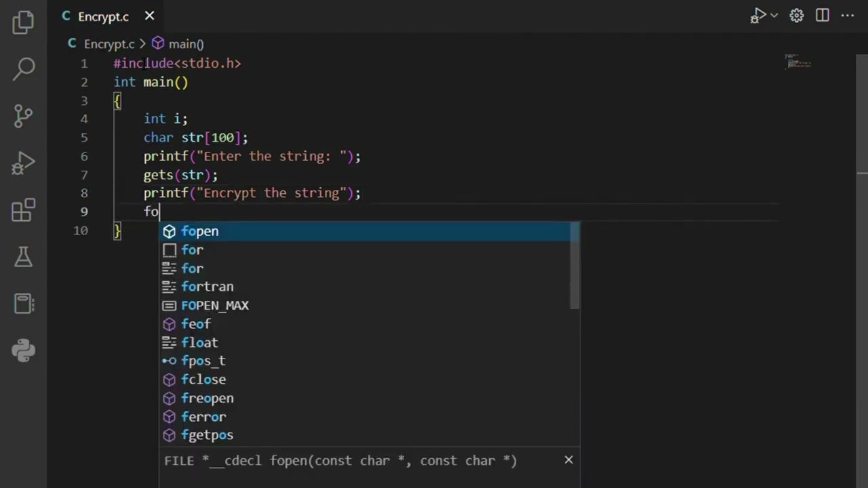Click line number 1 in gutter
This screenshot has height=488, width=868.
84,64
